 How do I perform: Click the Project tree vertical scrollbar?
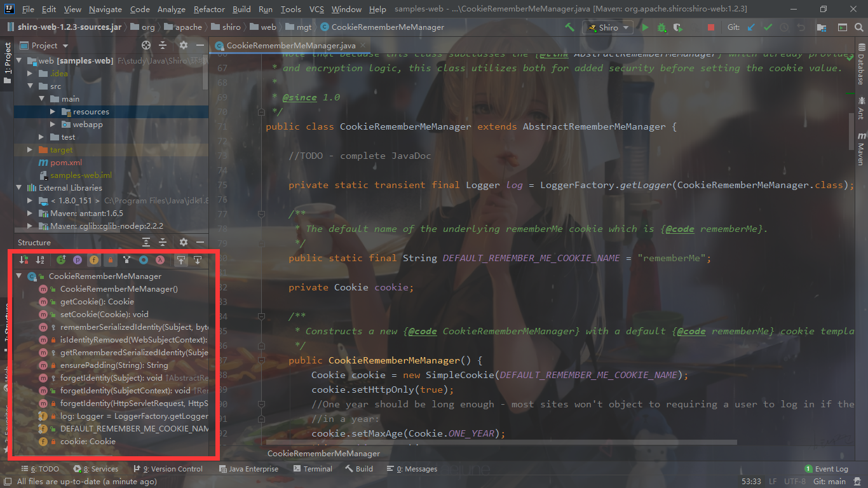[x=205, y=71]
